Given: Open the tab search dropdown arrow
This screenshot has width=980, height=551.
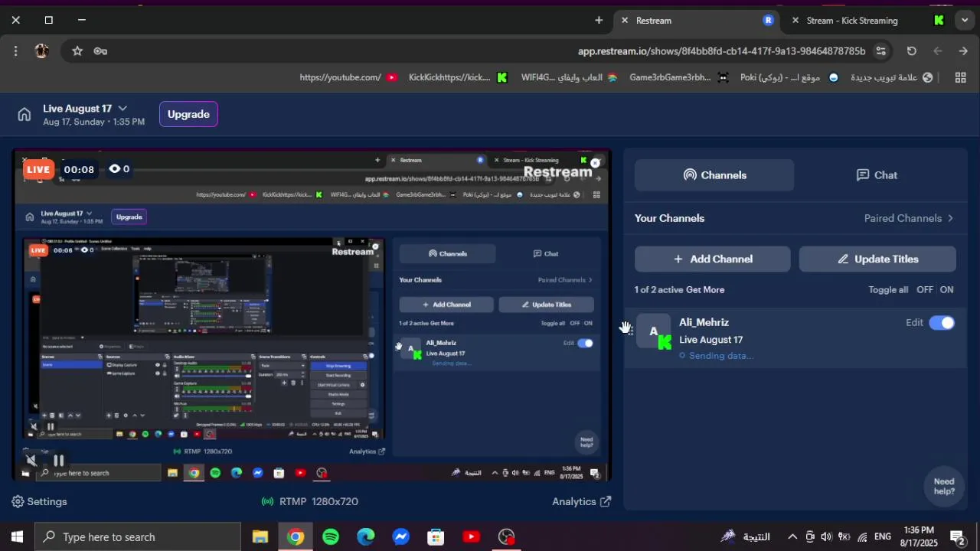Looking at the screenshot, I should (965, 21).
